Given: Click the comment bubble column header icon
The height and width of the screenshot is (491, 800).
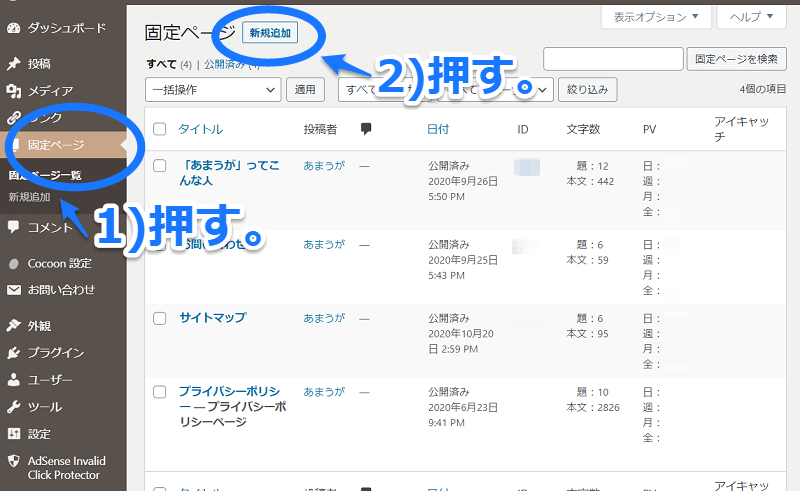Looking at the screenshot, I should point(366,129).
